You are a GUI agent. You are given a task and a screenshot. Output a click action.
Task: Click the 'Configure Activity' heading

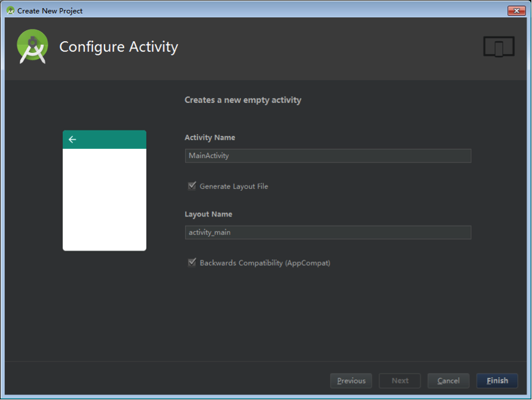tap(119, 47)
